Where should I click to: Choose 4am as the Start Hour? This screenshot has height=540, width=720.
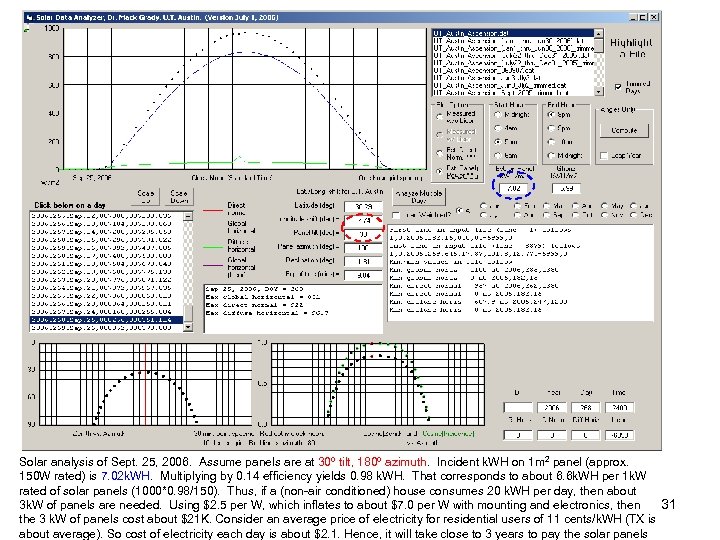497,128
